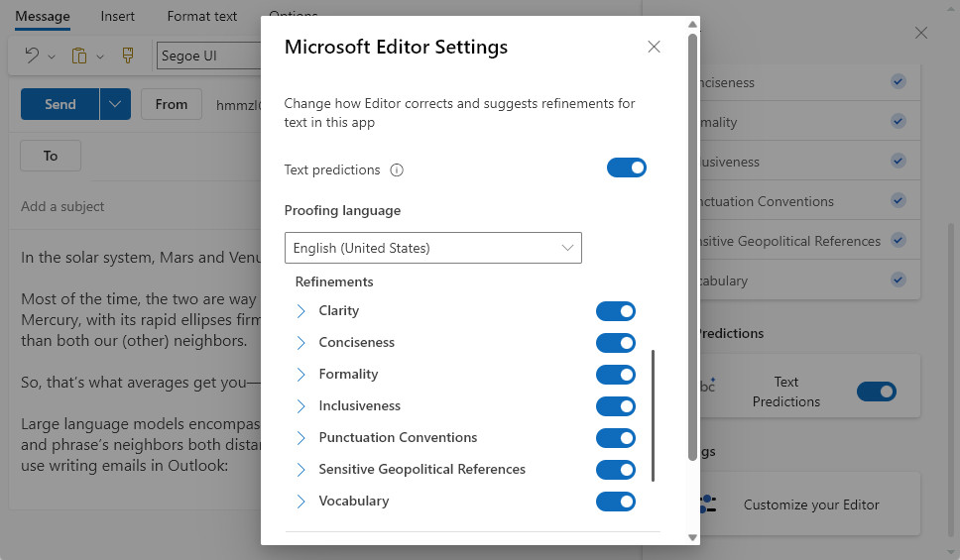Click the Customize your Editor sliders icon

point(708,504)
